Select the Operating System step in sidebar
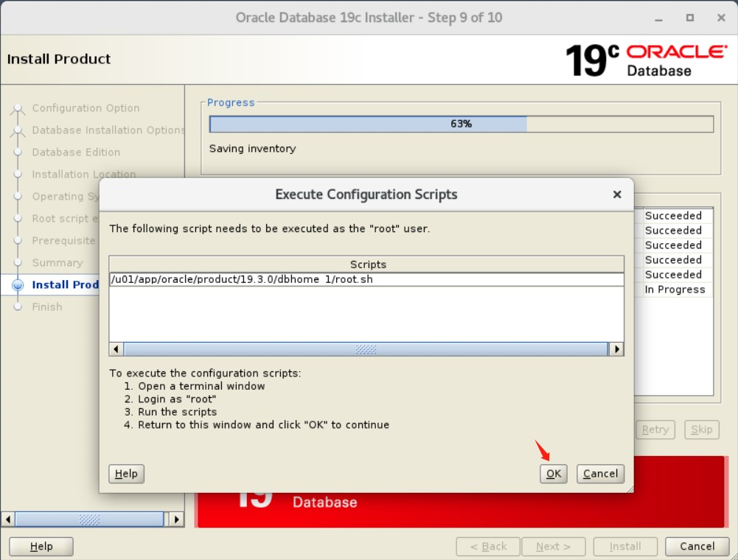 pos(66,197)
